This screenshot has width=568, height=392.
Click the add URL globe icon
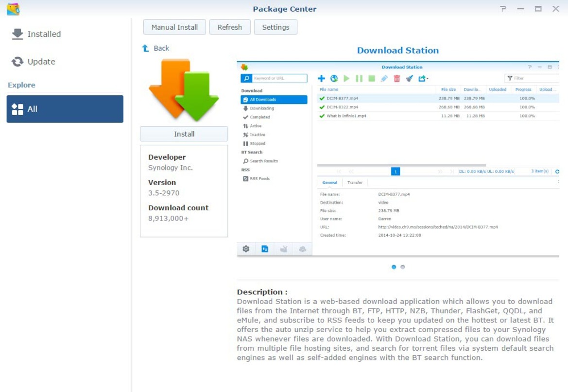[334, 78]
